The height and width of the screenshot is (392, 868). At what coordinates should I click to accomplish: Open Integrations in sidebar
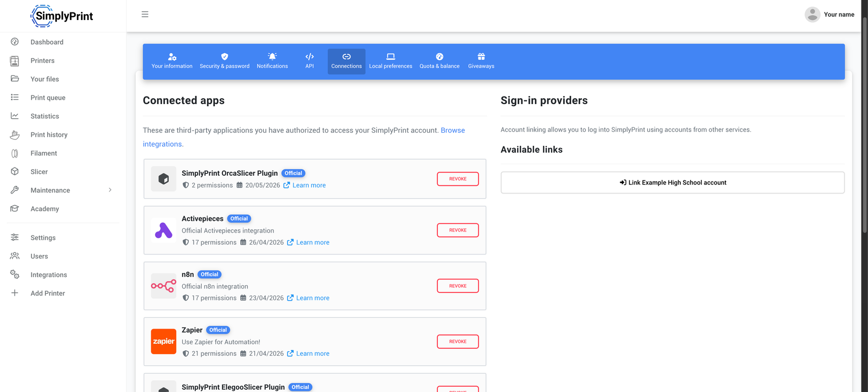(49, 275)
